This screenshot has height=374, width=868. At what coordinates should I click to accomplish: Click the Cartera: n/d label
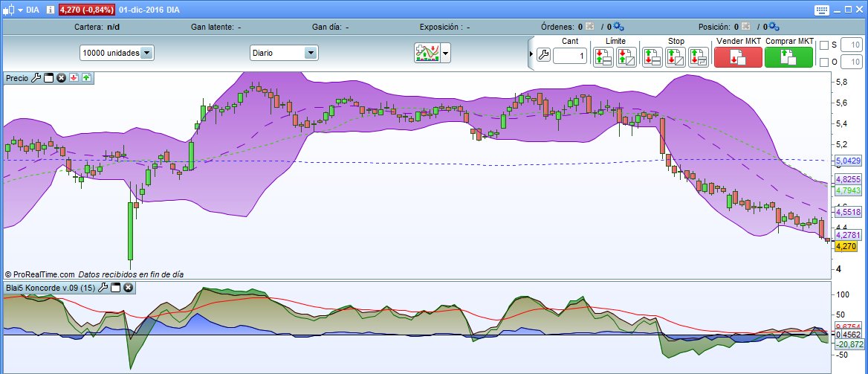(x=97, y=27)
